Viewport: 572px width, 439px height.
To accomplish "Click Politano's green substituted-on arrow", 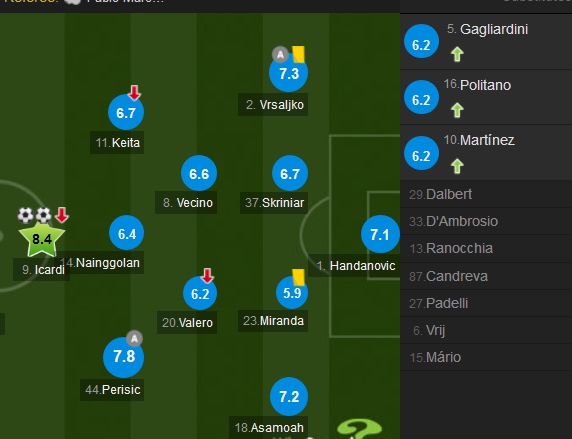I will (457, 110).
